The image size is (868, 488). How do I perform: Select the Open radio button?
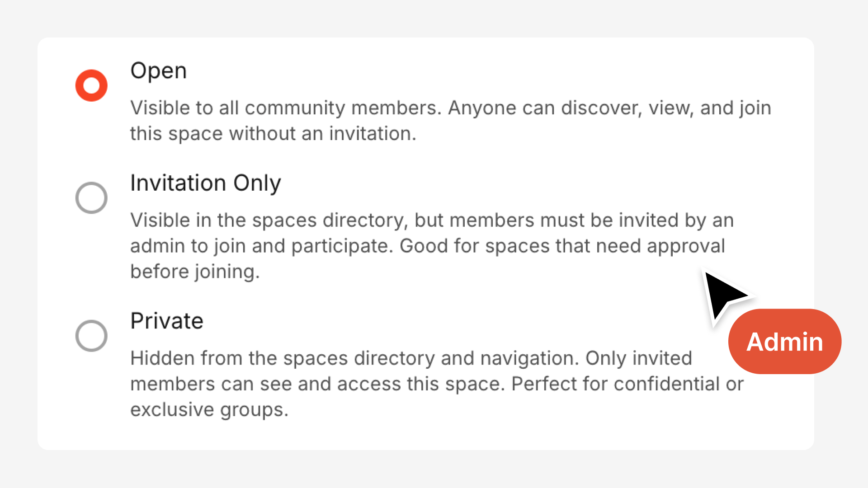[x=91, y=85]
